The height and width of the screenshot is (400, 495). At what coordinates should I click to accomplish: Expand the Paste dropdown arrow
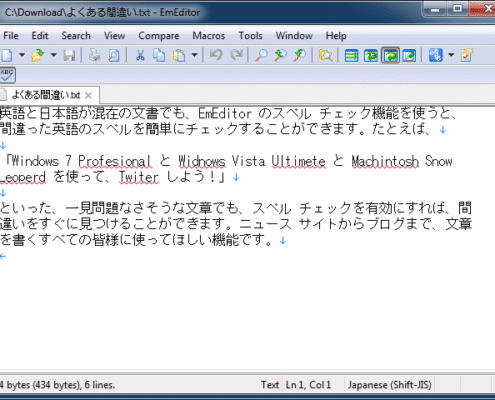(194, 55)
